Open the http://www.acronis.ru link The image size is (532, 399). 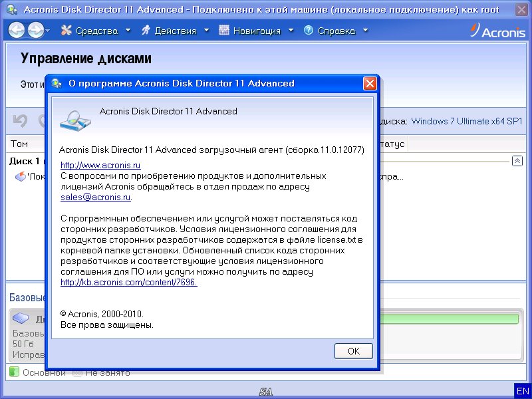pyautogui.click(x=100, y=165)
